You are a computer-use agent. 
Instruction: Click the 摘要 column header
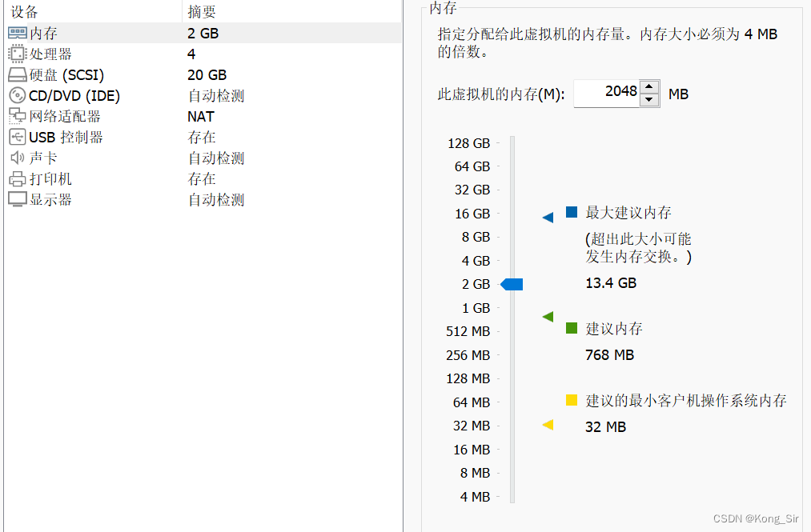[x=200, y=11]
